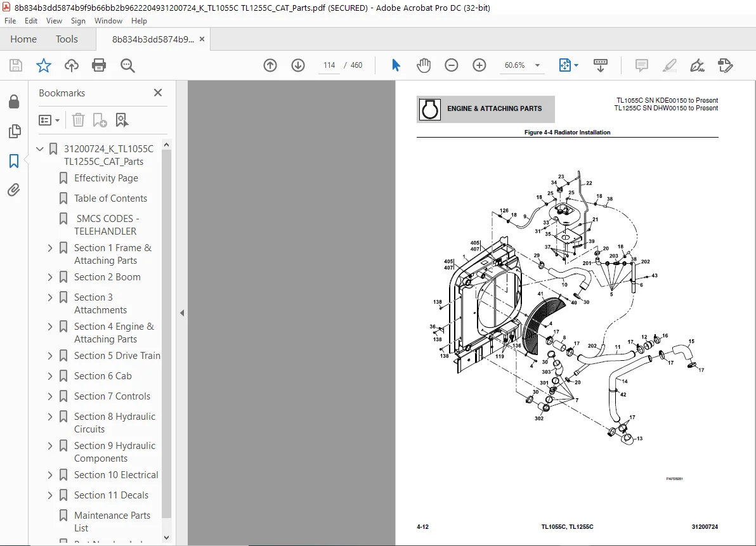Click bookmarks scrollbar up arrow

pyautogui.click(x=166, y=145)
